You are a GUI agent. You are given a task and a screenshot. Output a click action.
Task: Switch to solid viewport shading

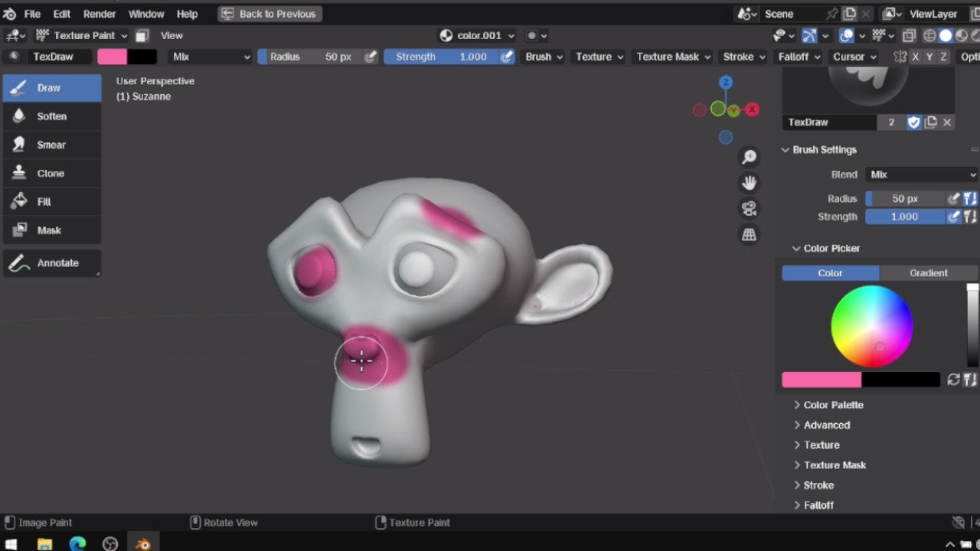tap(946, 35)
